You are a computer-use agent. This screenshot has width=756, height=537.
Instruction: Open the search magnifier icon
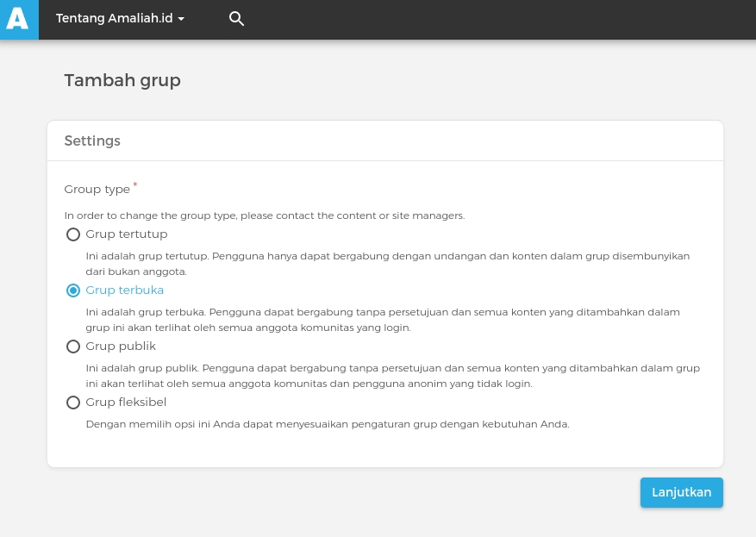tap(236, 19)
